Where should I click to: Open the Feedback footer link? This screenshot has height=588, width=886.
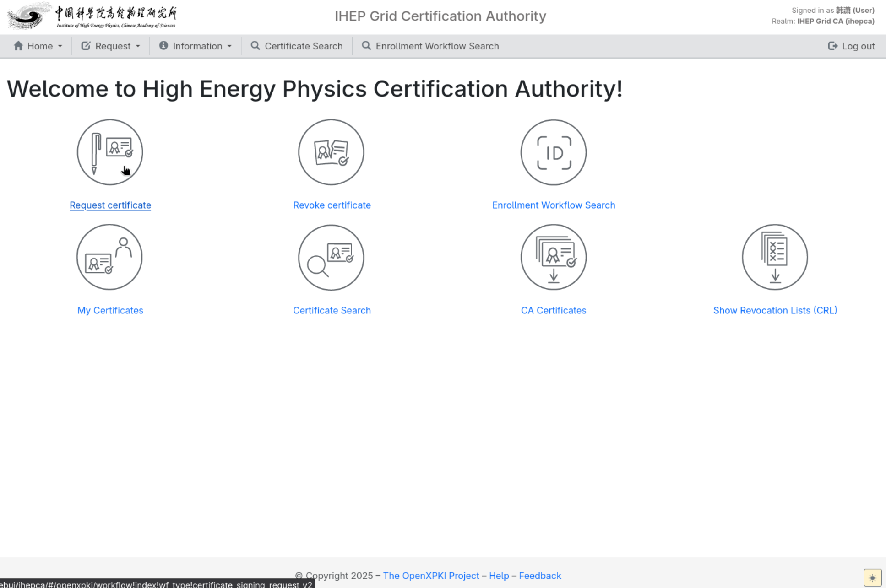point(540,576)
